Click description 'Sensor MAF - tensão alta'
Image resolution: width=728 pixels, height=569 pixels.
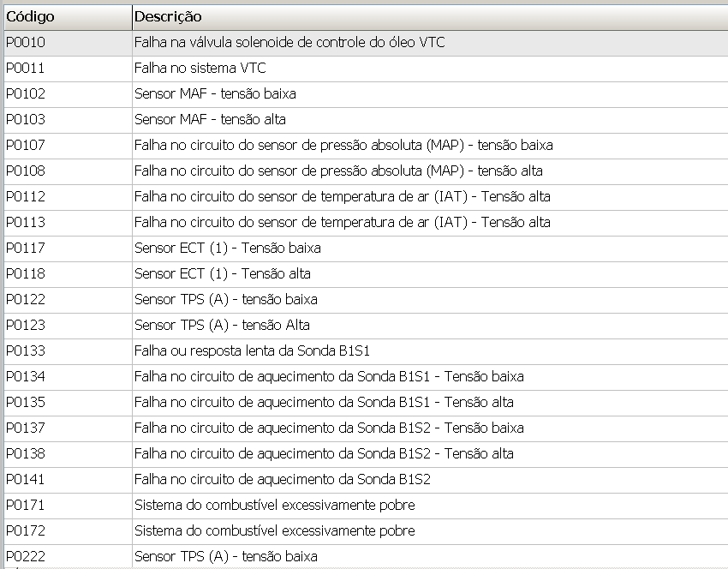coord(210,119)
